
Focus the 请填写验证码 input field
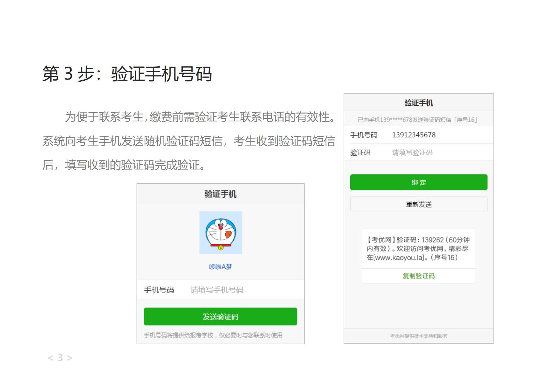(435, 153)
